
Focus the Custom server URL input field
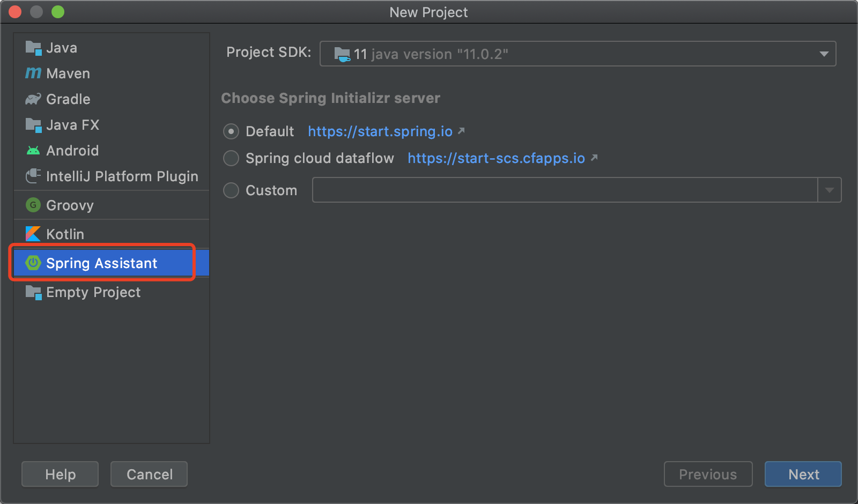(x=565, y=190)
